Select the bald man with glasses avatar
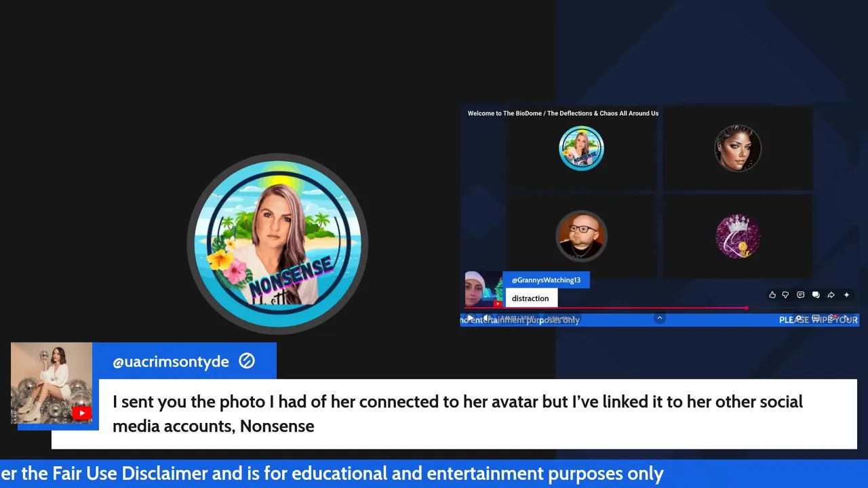 [581, 236]
